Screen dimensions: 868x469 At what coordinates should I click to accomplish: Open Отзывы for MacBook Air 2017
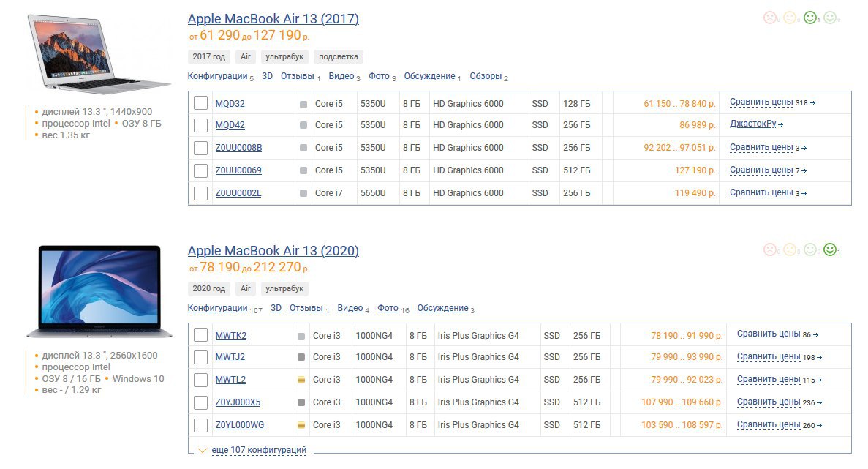click(298, 76)
